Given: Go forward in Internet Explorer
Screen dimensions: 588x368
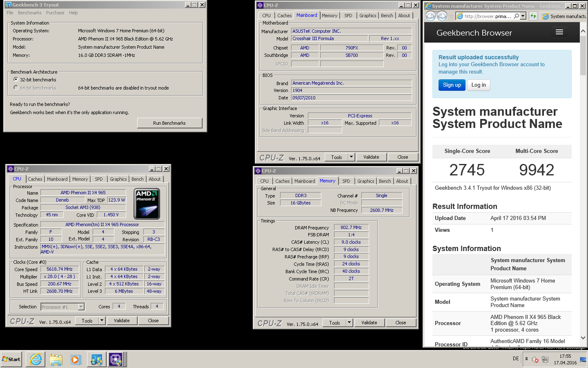Looking at the screenshot, I should pyautogui.click(x=442, y=16).
